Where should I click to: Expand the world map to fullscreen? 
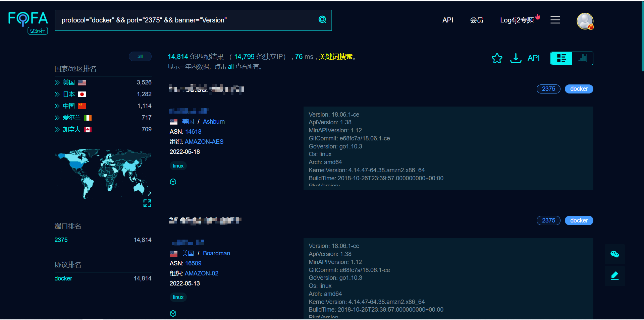tap(147, 203)
